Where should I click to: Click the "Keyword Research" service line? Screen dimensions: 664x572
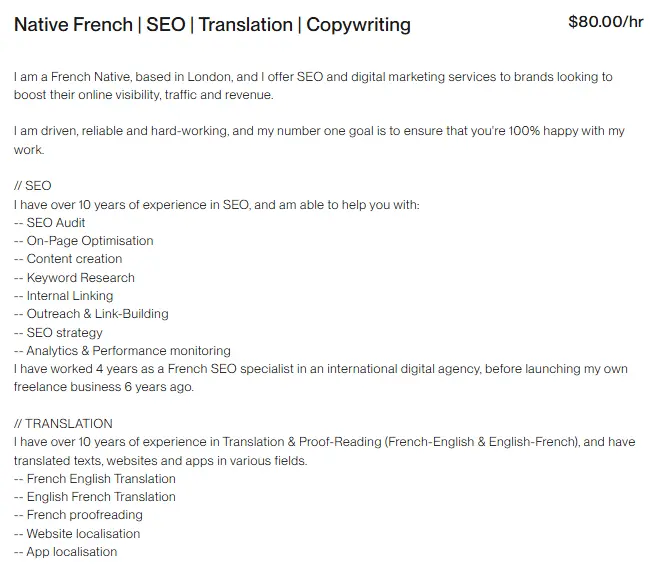point(80,277)
